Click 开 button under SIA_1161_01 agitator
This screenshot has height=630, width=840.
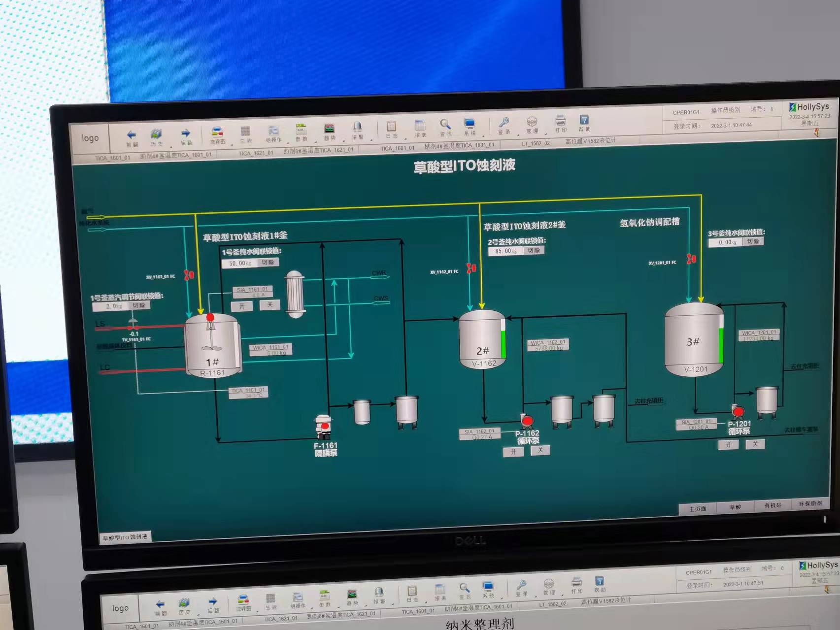242,306
